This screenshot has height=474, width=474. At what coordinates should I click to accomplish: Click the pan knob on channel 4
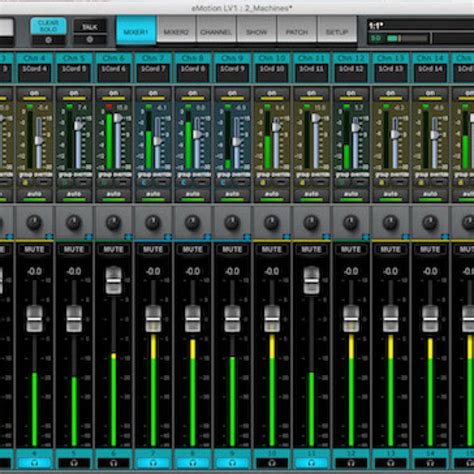[34, 223]
